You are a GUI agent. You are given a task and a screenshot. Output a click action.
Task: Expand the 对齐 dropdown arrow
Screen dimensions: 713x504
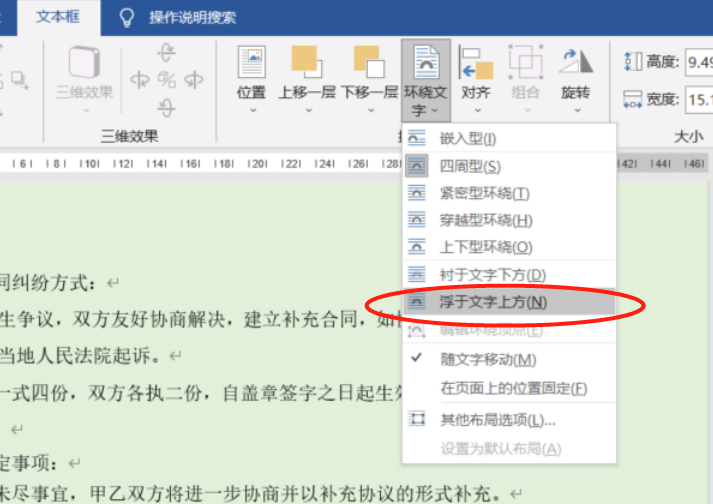pos(477,110)
